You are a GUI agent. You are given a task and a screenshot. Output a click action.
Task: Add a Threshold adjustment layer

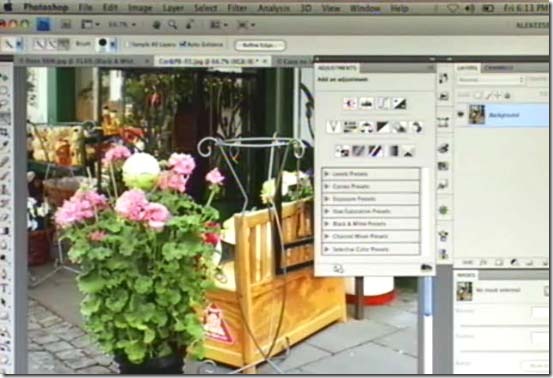(375, 151)
